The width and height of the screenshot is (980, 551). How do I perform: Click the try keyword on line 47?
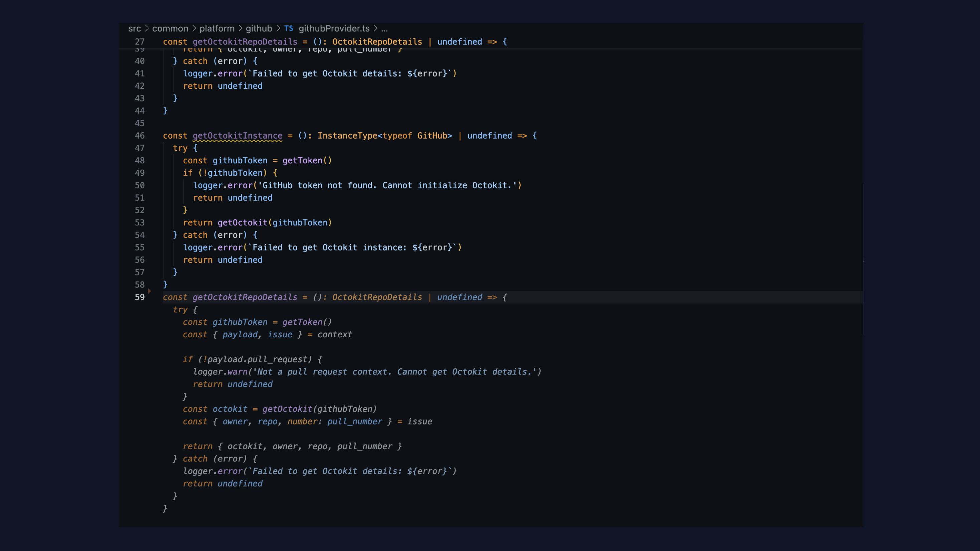click(180, 148)
